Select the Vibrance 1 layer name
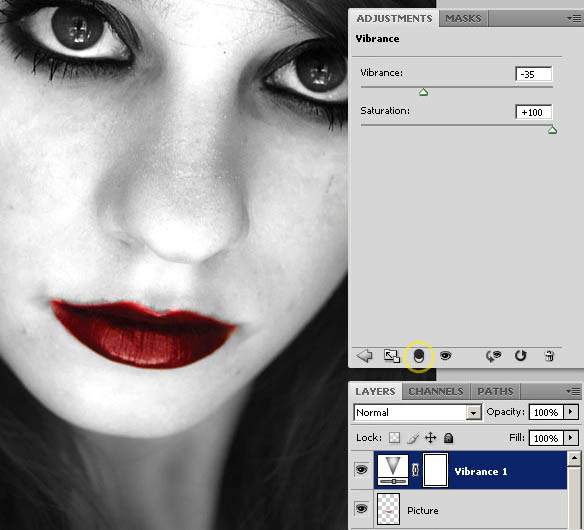Viewport: 584px width, 530px height. [481, 472]
